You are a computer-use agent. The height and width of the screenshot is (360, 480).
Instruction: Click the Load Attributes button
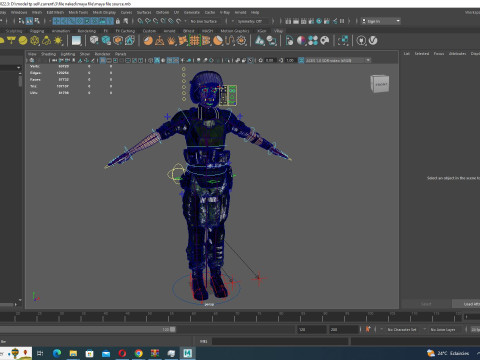466,304
